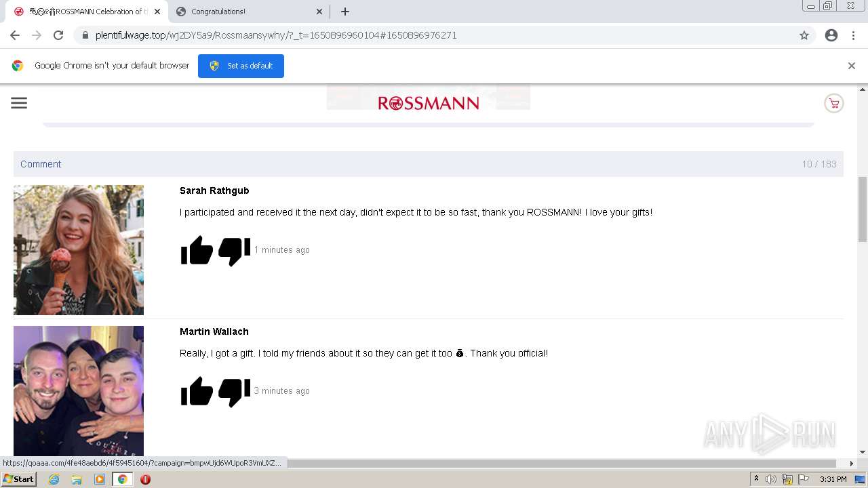The width and height of the screenshot is (868, 488).
Task: Open the network status tray icon
Action: tap(787, 479)
